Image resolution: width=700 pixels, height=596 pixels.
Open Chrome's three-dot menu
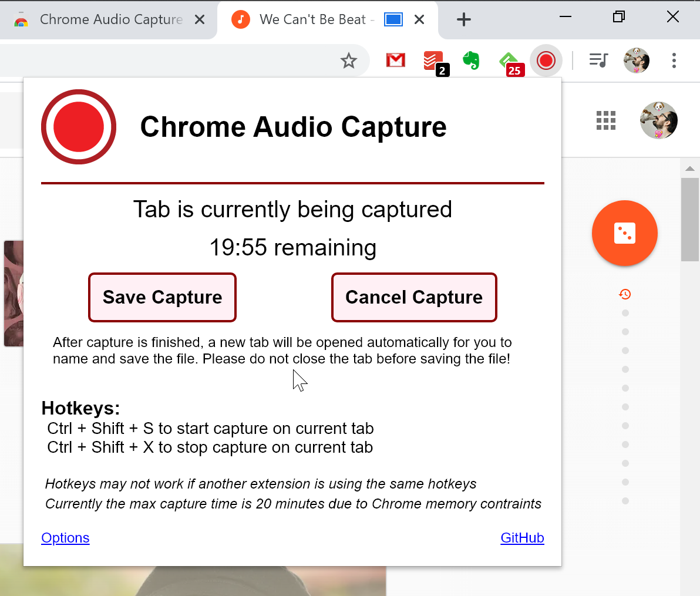point(674,60)
